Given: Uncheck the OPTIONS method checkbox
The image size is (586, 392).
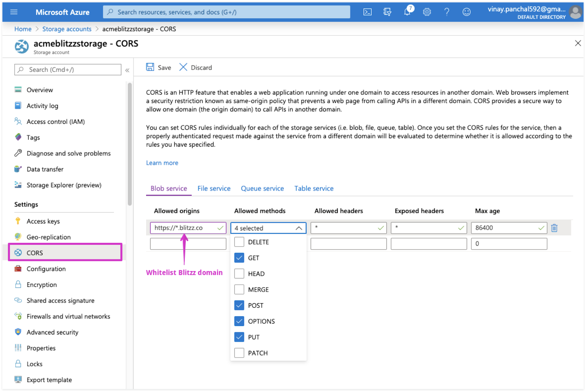Looking at the screenshot, I should (239, 321).
